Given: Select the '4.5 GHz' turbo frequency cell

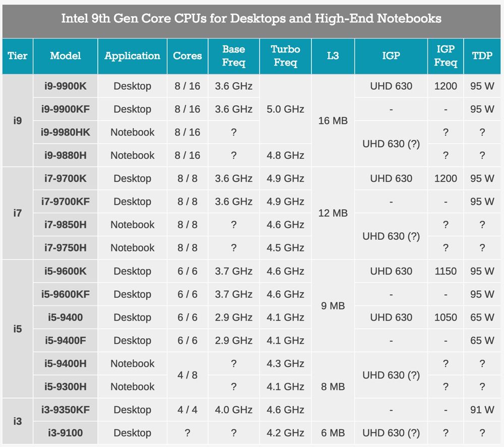Looking at the screenshot, I should pyautogui.click(x=285, y=248).
